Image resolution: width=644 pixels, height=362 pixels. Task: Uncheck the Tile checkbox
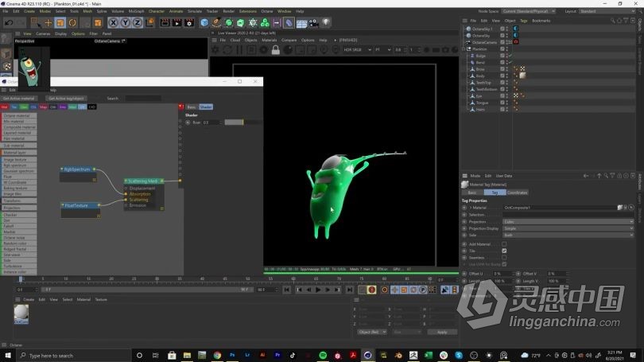point(504,251)
